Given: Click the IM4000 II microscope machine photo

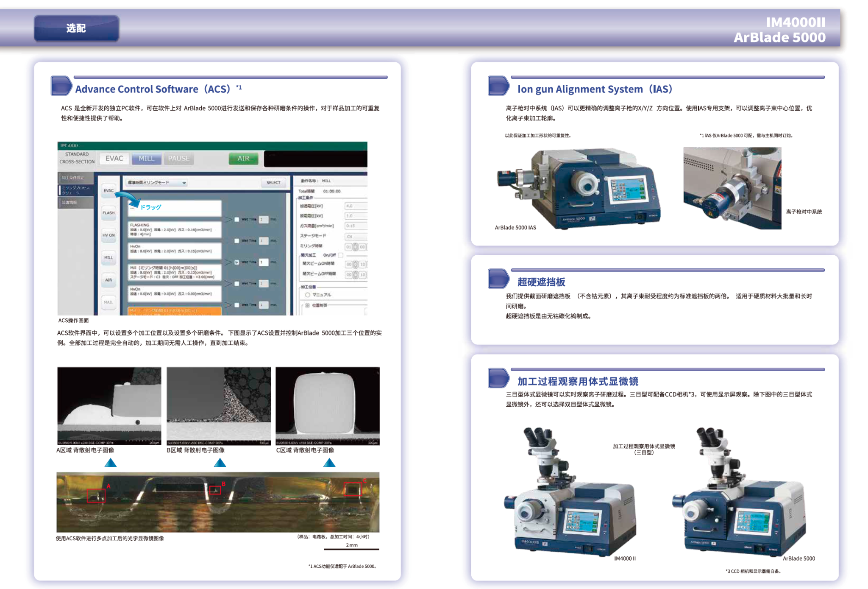Looking at the screenshot, I should 570,492.
